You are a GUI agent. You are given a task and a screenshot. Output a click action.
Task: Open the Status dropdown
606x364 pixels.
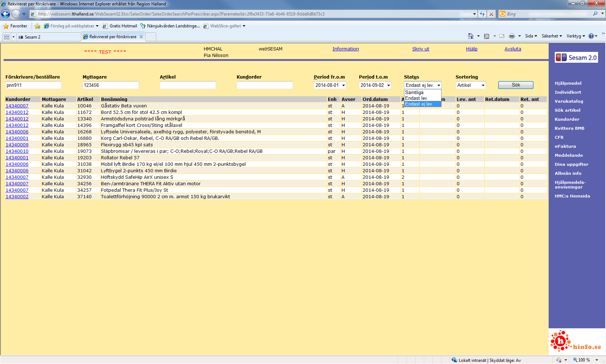[x=423, y=85]
